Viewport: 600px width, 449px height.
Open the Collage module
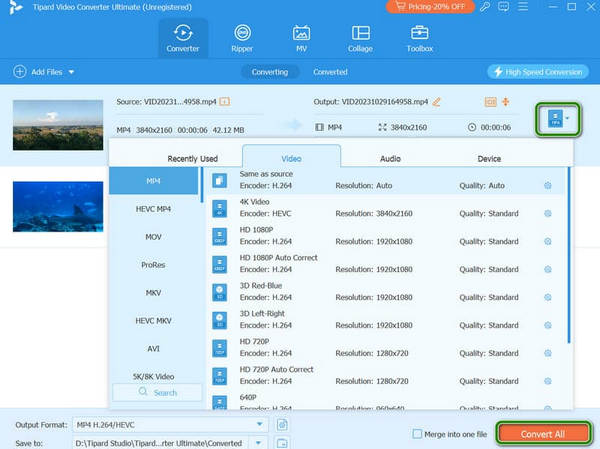point(360,39)
